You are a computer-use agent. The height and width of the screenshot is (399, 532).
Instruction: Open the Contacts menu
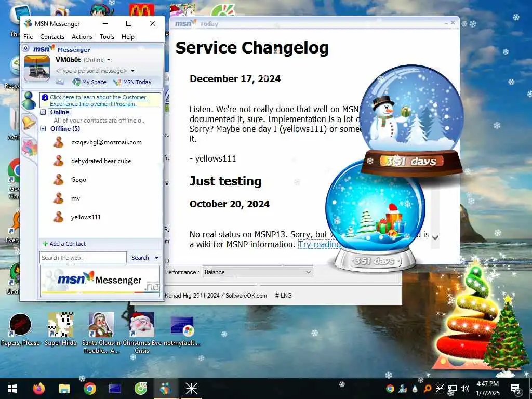(x=52, y=37)
